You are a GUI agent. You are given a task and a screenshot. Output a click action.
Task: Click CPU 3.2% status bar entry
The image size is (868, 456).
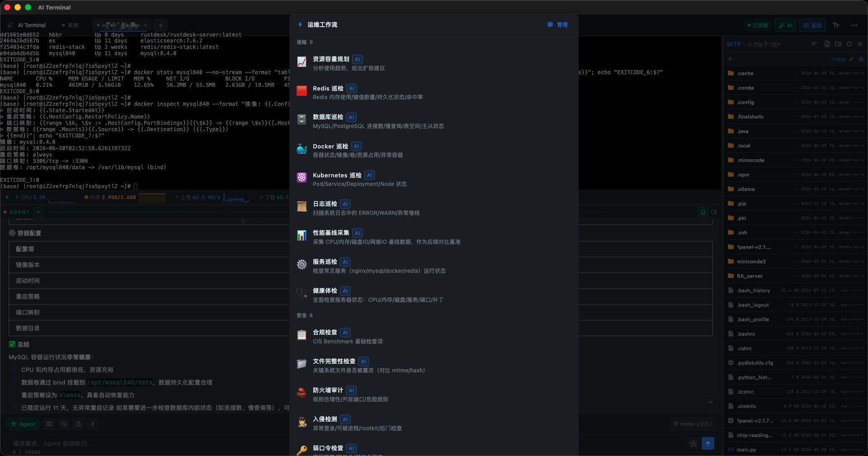30,197
